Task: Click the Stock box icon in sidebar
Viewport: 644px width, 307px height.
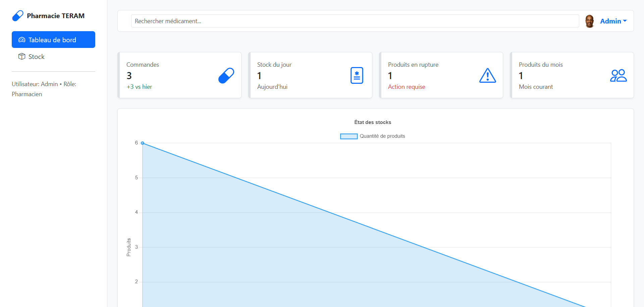Action: pyautogui.click(x=22, y=56)
